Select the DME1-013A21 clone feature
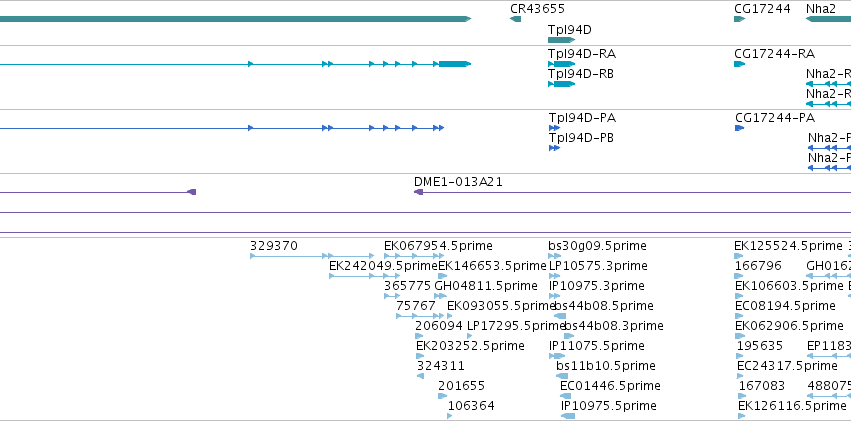Viewport: 851px width, 421px height. (x=632, y=192)
